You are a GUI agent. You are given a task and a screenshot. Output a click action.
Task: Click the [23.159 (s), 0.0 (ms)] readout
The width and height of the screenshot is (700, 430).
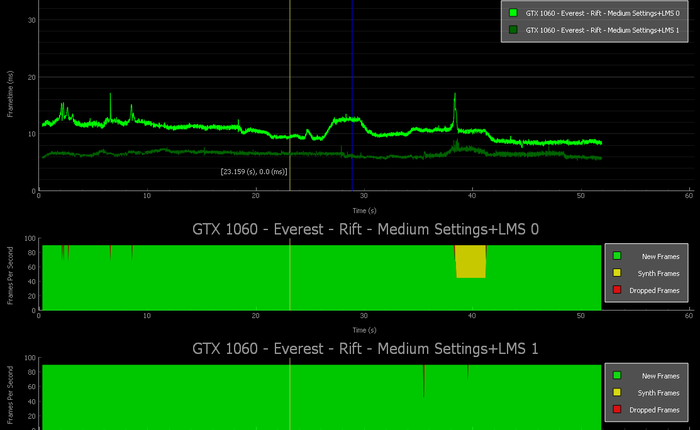click(x=254, y=171)
